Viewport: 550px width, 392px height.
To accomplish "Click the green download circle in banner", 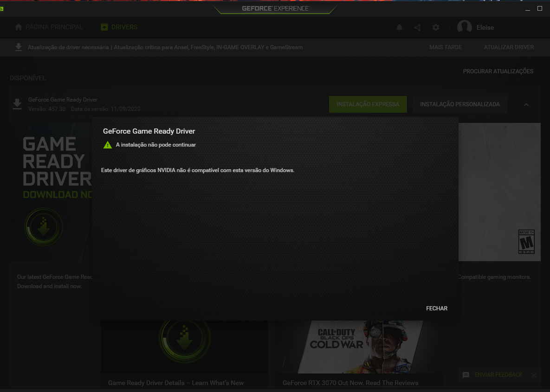I will [44, 227].
